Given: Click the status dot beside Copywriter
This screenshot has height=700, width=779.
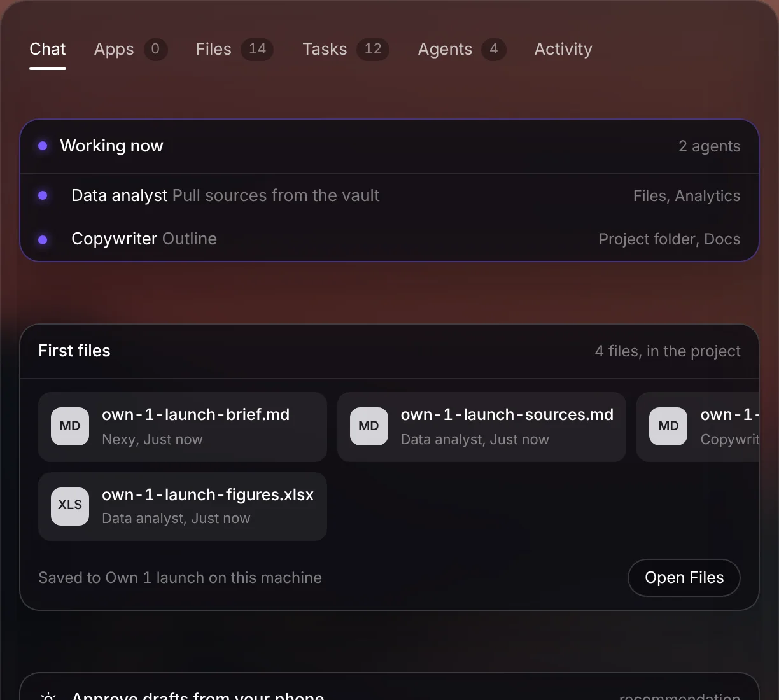Looking at the screenshot, I should tap(43, 240).
